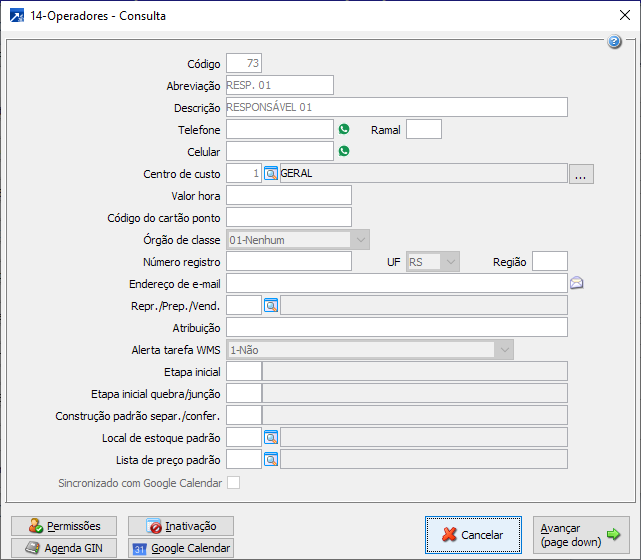
Task: Click WhatsApp icon next to Celular field
Action: pos(344,151)
